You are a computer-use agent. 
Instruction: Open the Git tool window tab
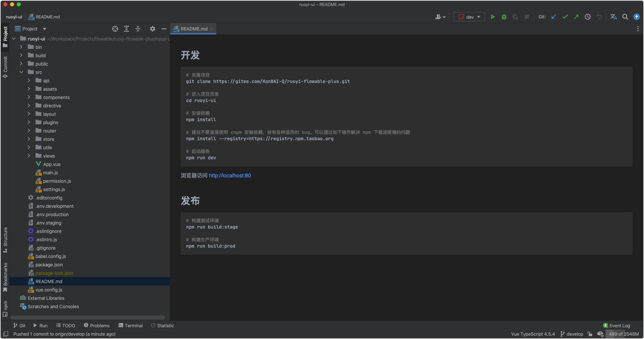19,326
